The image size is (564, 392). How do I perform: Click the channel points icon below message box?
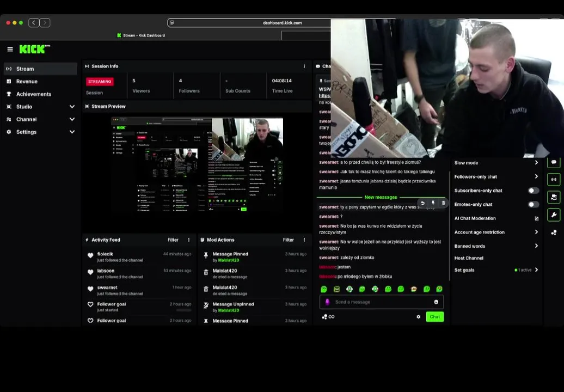324,317
